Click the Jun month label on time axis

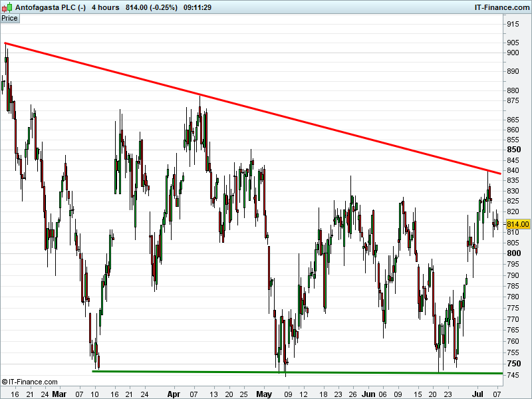368,394
